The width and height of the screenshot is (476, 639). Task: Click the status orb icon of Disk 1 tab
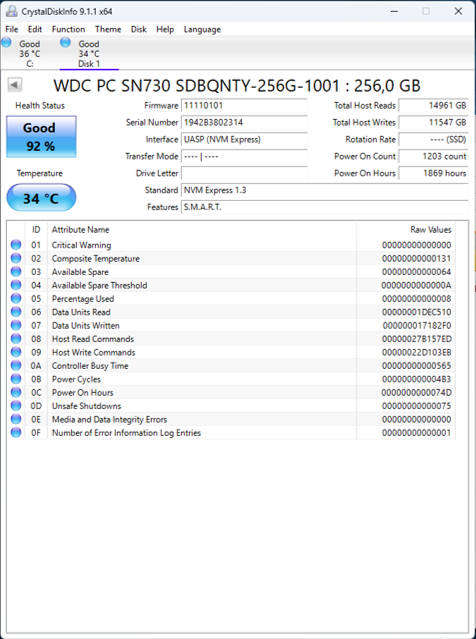(65, 42)
